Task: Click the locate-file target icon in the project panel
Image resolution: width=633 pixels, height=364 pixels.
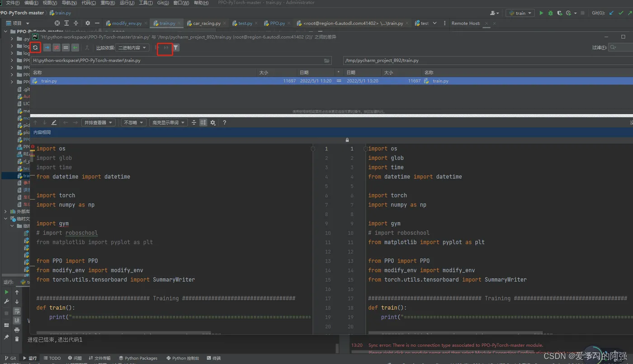Action: [x=57, y=23]
